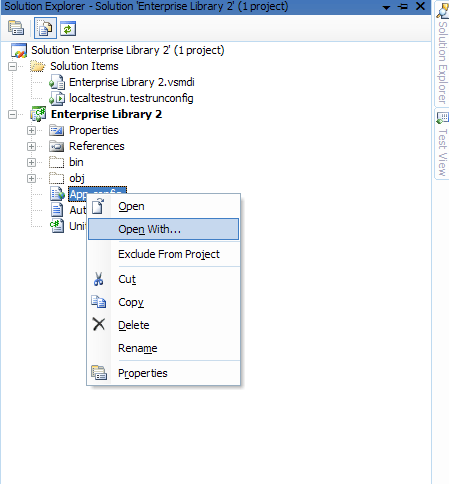
Task: Collapse the Solution Items node
Action: point(12,66)
